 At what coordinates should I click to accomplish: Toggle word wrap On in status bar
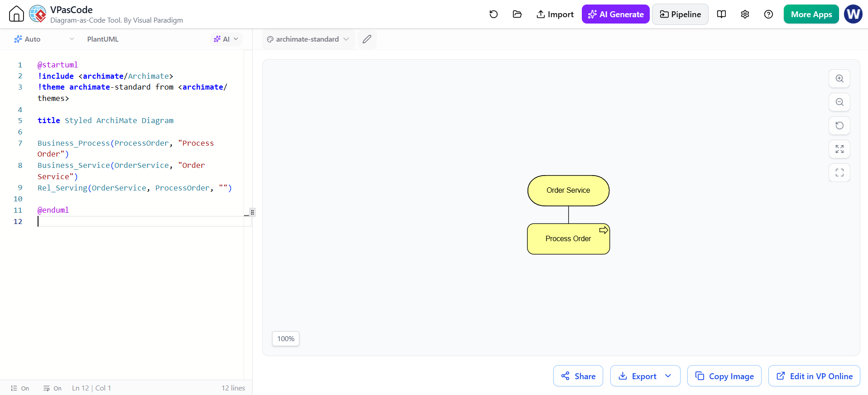[x=53, y=388]
